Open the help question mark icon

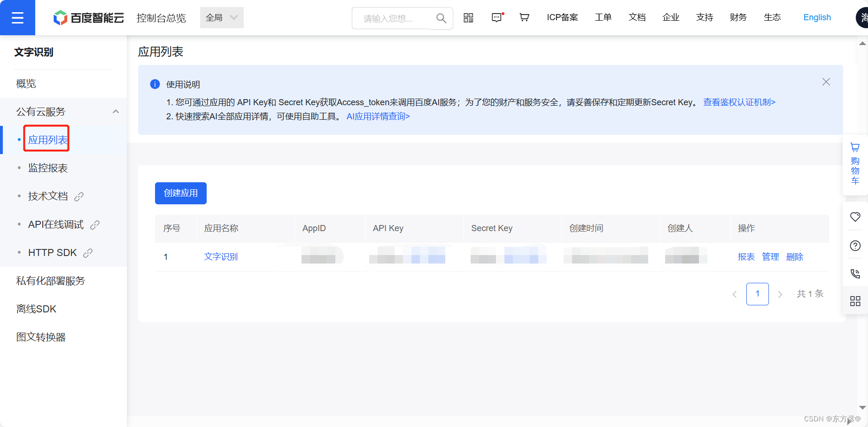pos(855,245)
